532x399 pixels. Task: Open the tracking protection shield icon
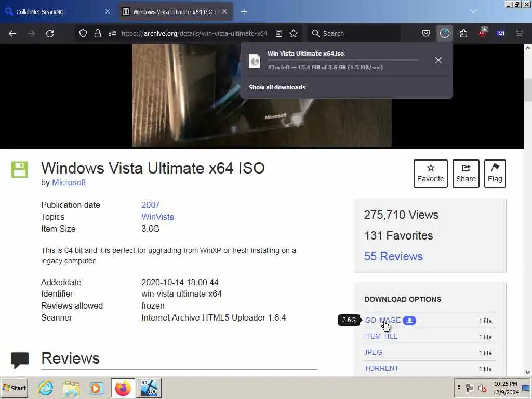coord(83,33)
